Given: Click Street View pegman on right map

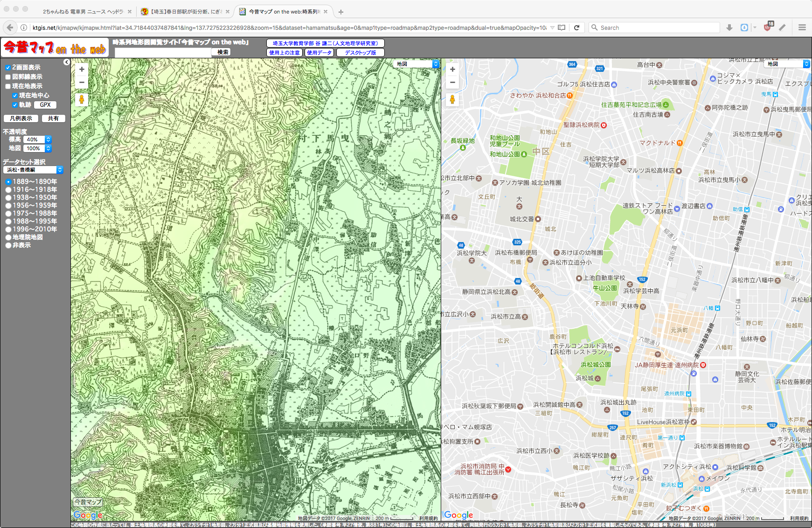Looking at the screenshot, I should pyautogui.click(x=452, y=99).
